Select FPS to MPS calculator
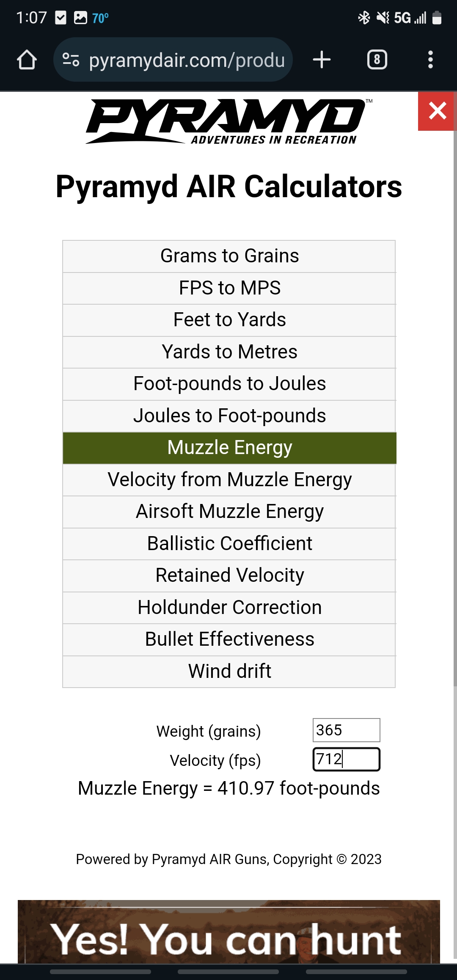457x980 pixels. pos(229,288)
